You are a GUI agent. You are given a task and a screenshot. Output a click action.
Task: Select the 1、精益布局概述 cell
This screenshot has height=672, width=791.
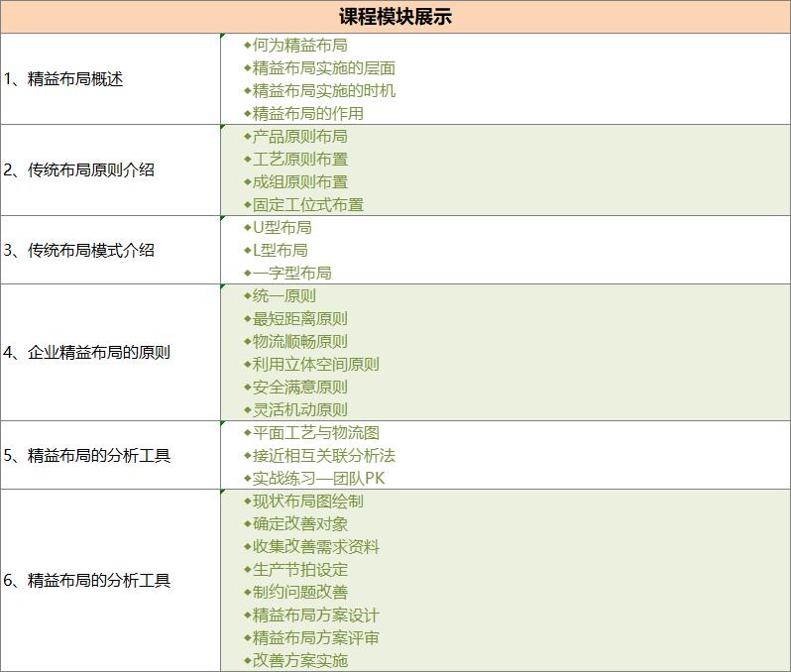(63, 79)
